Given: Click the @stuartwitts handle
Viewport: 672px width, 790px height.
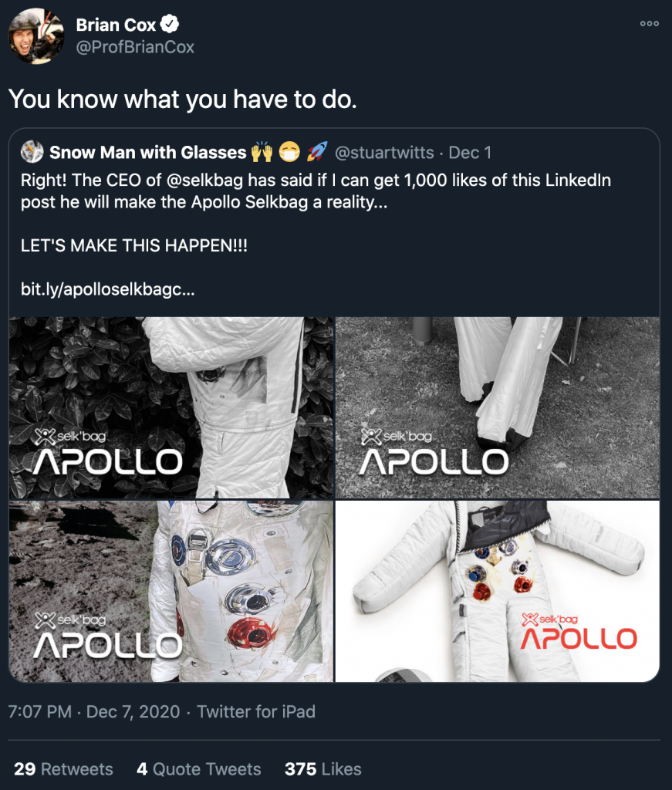Looking at the screenshot, I should pyautogui.click(x=384, y=152).
